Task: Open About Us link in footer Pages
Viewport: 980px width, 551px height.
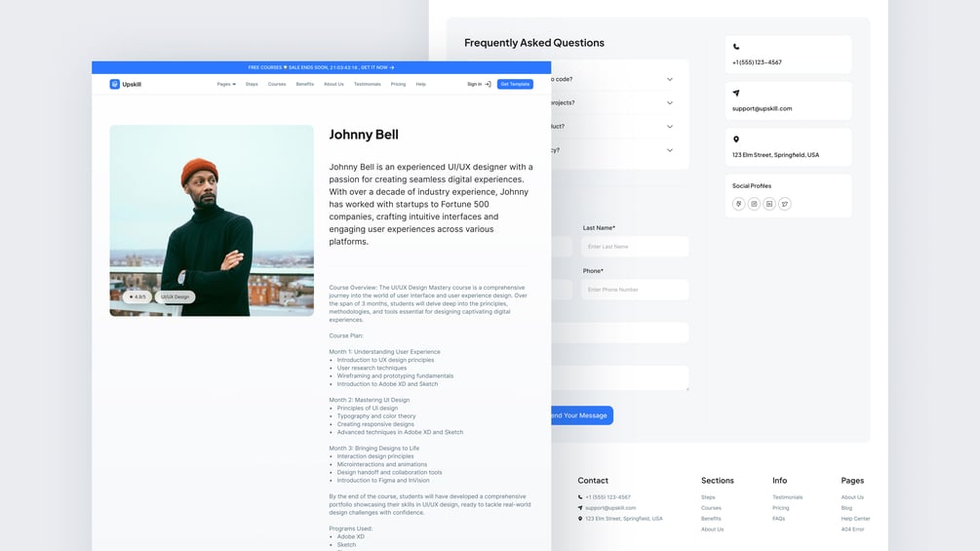Action: (x=852, y=497)
